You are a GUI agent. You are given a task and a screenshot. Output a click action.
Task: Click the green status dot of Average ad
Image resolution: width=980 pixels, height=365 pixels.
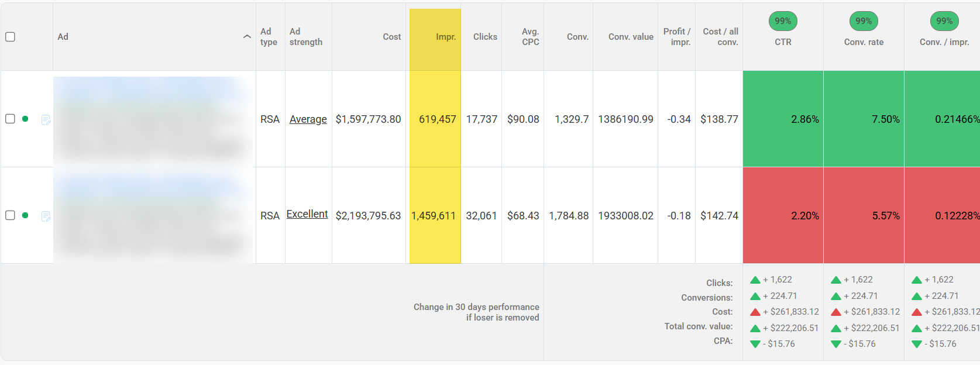(25, 119)
